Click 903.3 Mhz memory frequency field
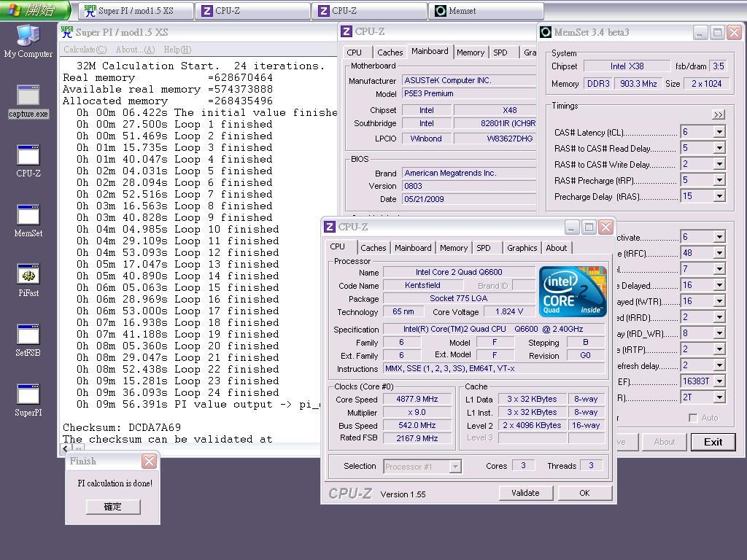Image resolution: width=747 pixels, height=560 pixels. point(638,84)
